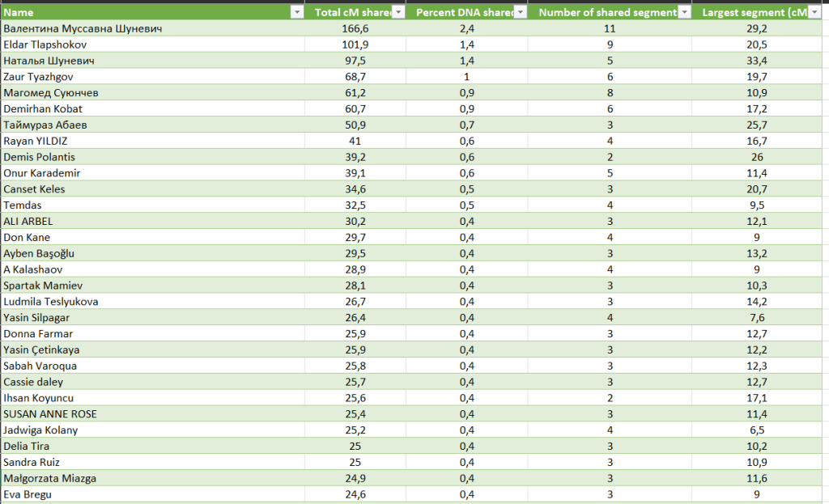Select the Demirhan Kobat cell

43,108
